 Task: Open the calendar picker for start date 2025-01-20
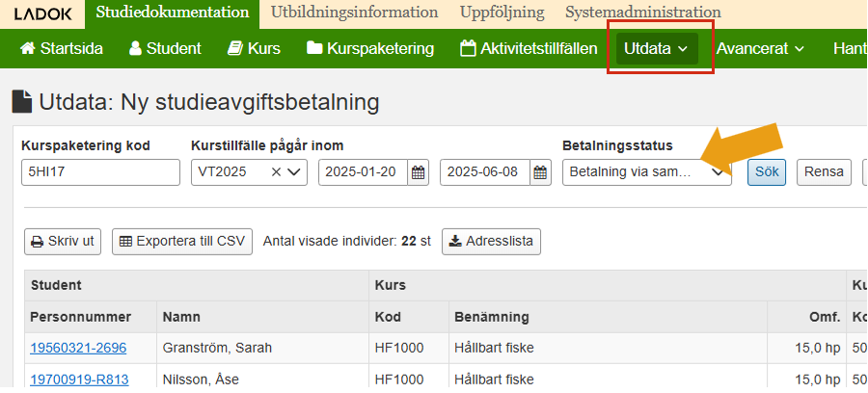pos(419,172)
